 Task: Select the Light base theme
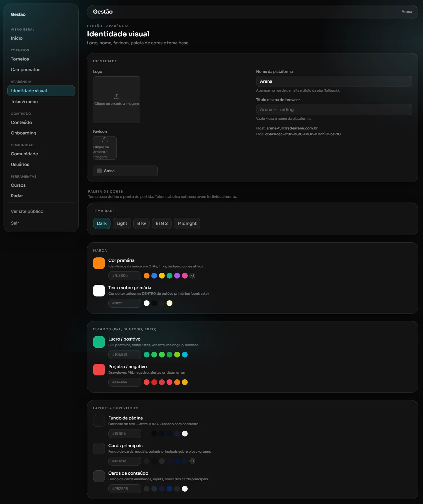tap(122, 223)
